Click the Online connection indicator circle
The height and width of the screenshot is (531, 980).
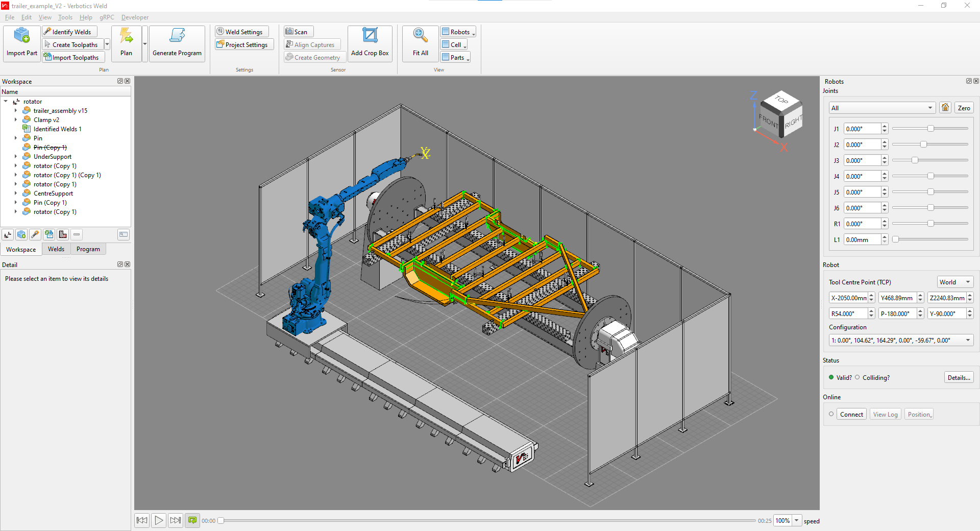(831, 414)
